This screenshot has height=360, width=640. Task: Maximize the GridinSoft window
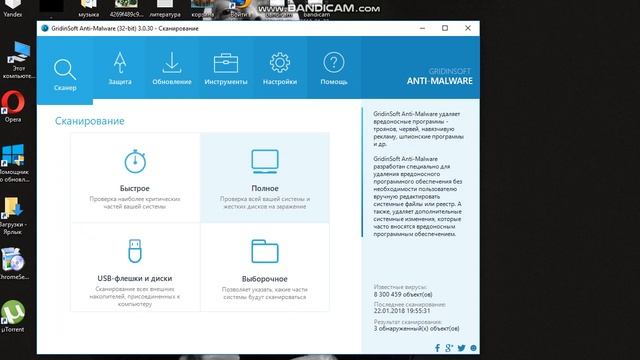tap(445, 28)
